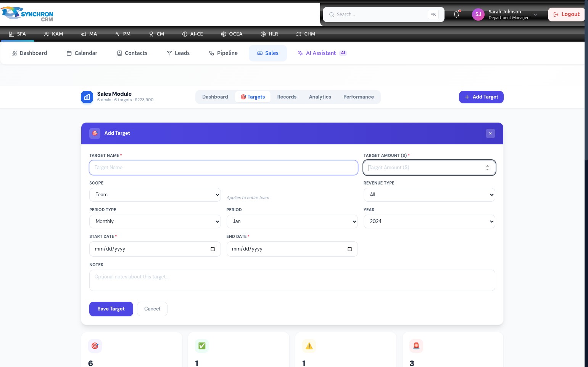
Task: Go to Contacts
Action: pos(132,53)
